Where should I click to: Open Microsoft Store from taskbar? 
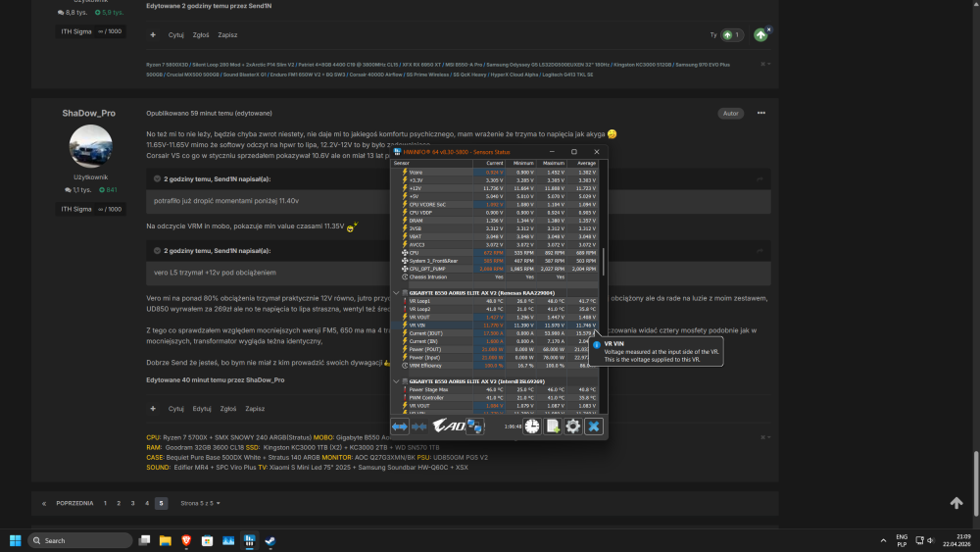pos(207,541)
